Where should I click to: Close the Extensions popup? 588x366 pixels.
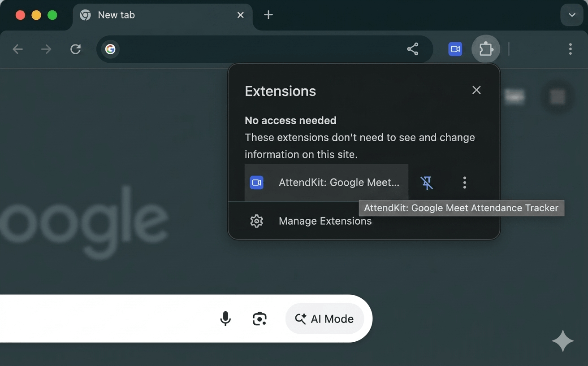coord(476,90)
